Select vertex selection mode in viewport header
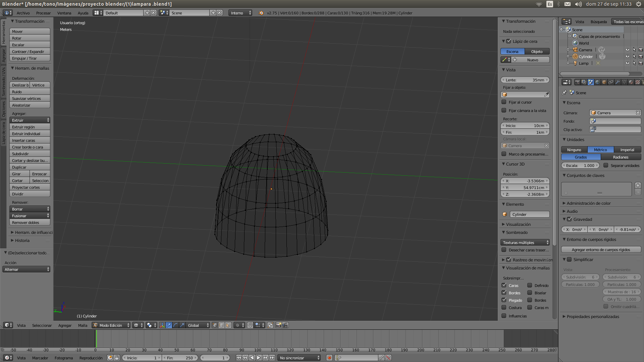 pos(215,325)
